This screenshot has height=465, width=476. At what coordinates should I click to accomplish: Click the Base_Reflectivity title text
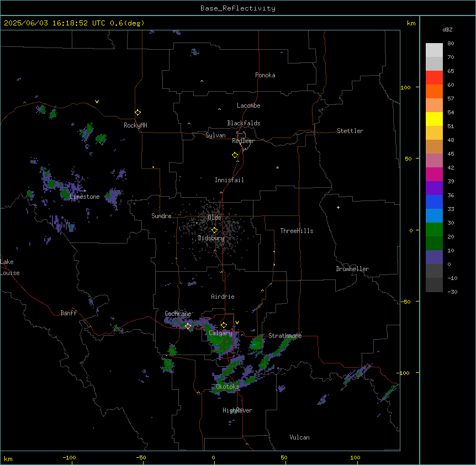[x=238, y=8]
